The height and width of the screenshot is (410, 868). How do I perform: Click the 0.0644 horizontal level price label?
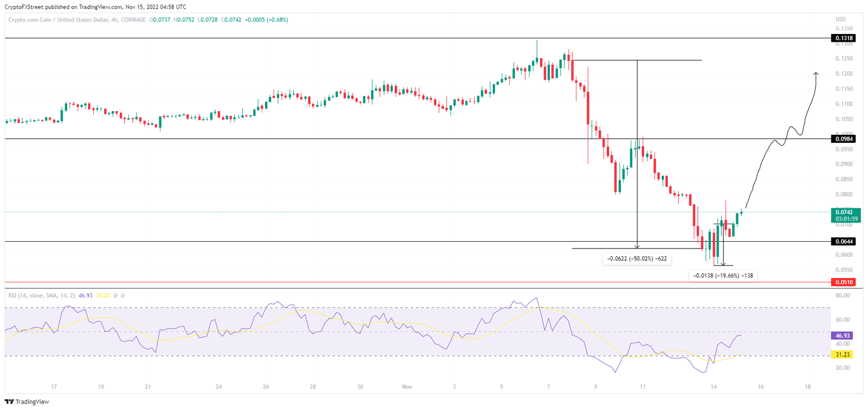coord(844,241)
